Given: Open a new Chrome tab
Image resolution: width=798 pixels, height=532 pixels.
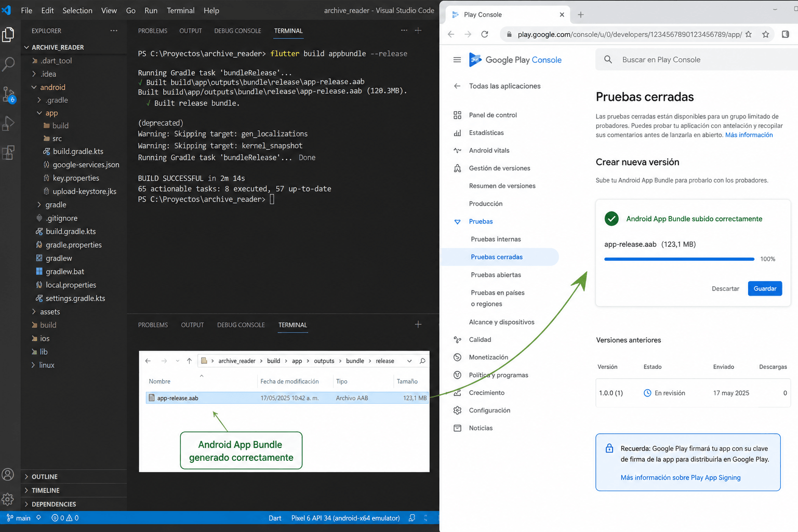Looking at the screenshot, I should point(581,15).
